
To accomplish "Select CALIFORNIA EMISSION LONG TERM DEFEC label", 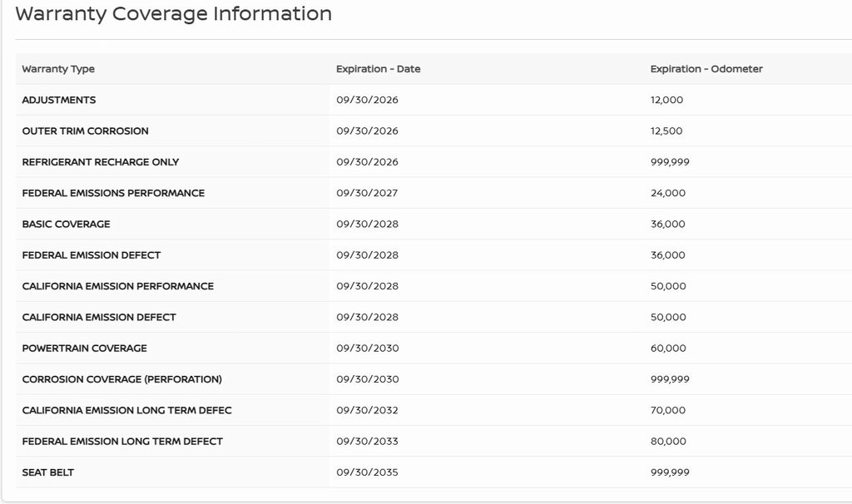I will click(x=126, y=410).
